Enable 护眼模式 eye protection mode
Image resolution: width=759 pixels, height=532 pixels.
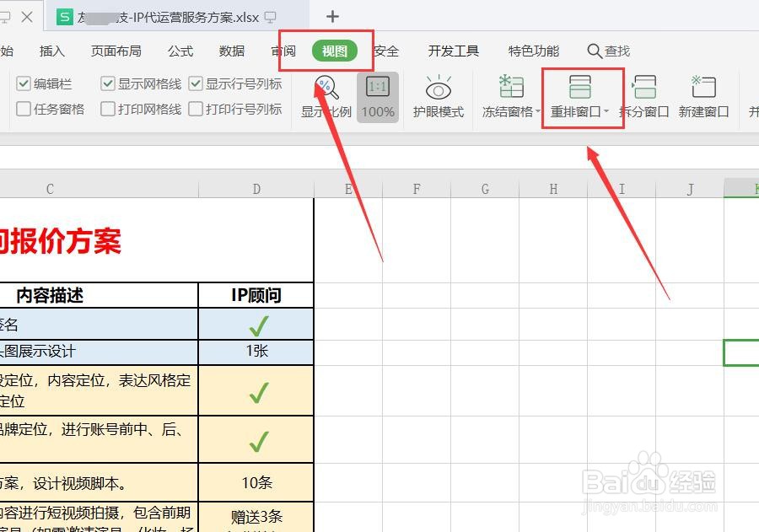pos(438,93)
